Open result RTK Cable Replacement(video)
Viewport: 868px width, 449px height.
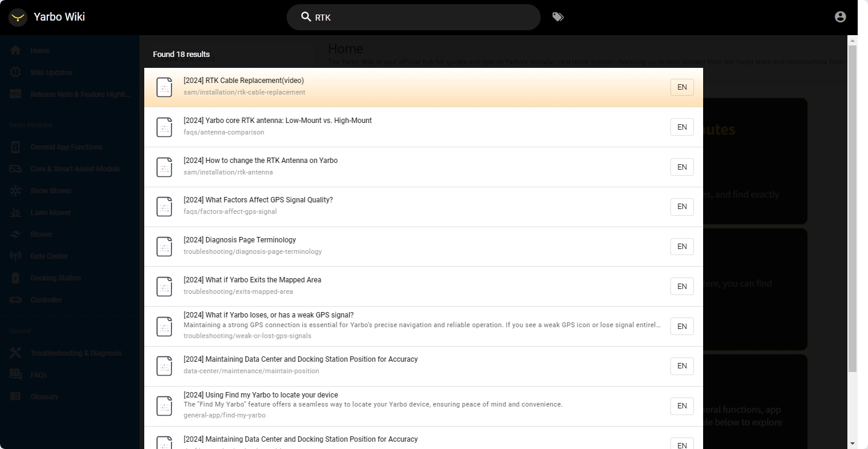[x=424, y=87]
